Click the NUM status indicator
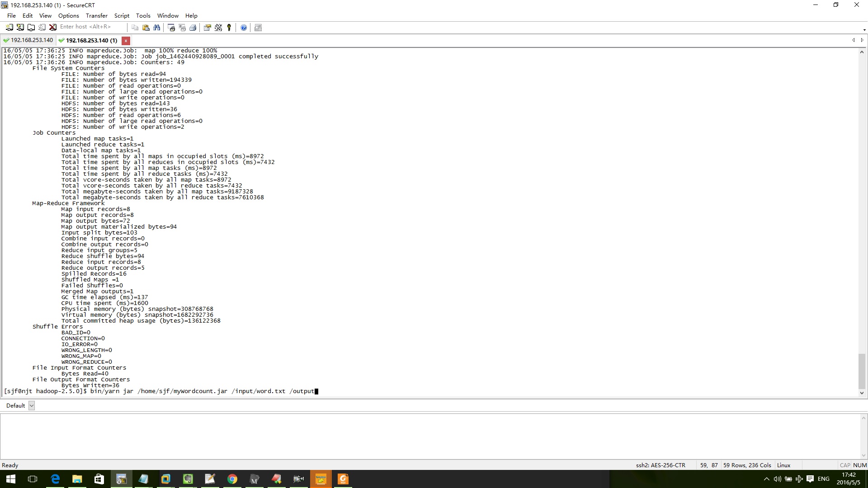The height and width of the screenshot is (488, 868). tap(860, 465)
